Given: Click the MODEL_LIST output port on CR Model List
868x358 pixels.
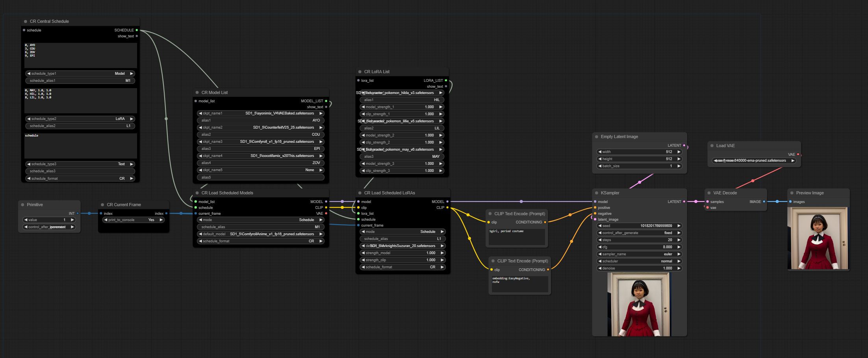Looking at the screenshot, I should [x=326, y=101].
